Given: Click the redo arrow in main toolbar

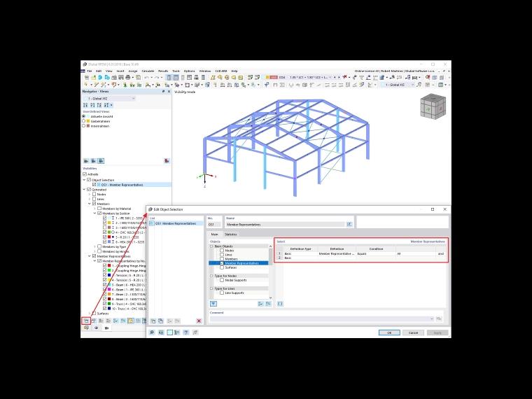Looking at the screenshot, I should click(156, 78).
